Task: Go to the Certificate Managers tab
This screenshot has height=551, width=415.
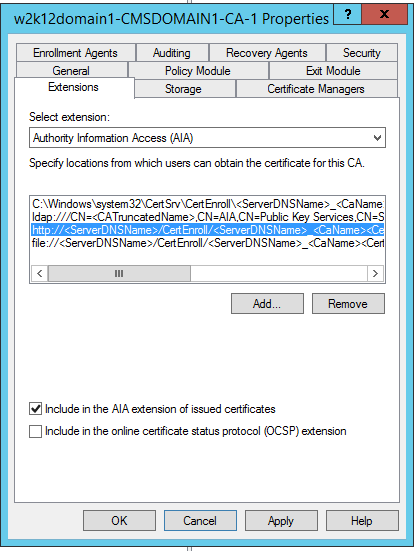Action: [316, 89]
